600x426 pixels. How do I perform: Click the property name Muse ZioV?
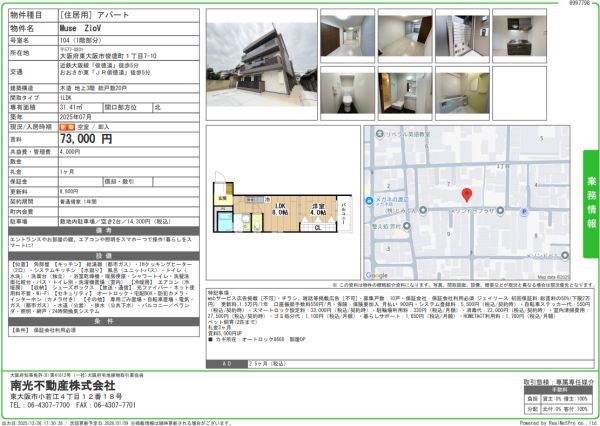(80, 29)
